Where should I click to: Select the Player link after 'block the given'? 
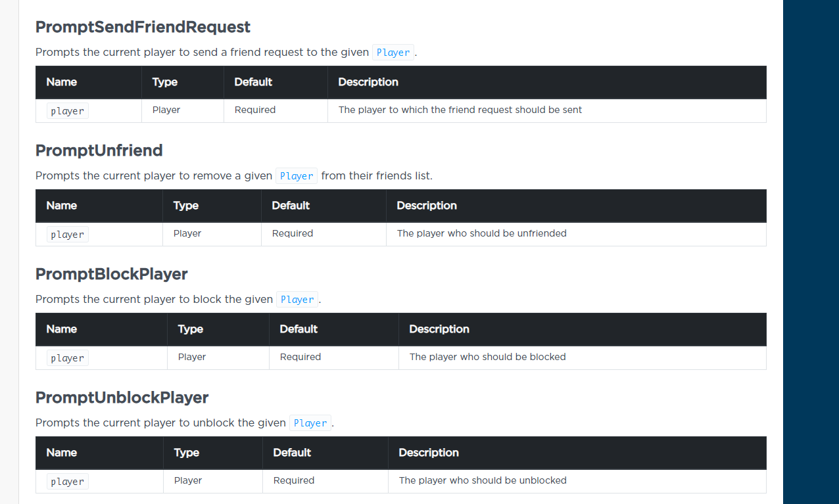click(297, 299)
